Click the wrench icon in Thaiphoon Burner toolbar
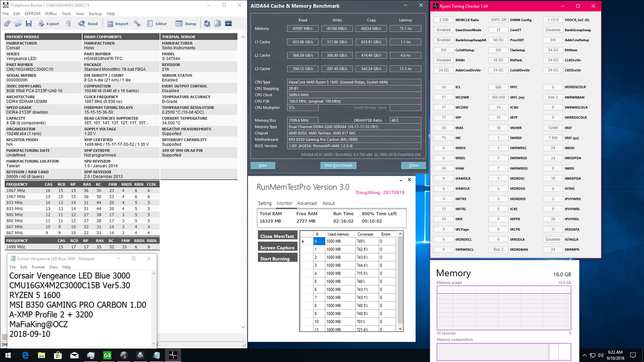 [138, 24]
